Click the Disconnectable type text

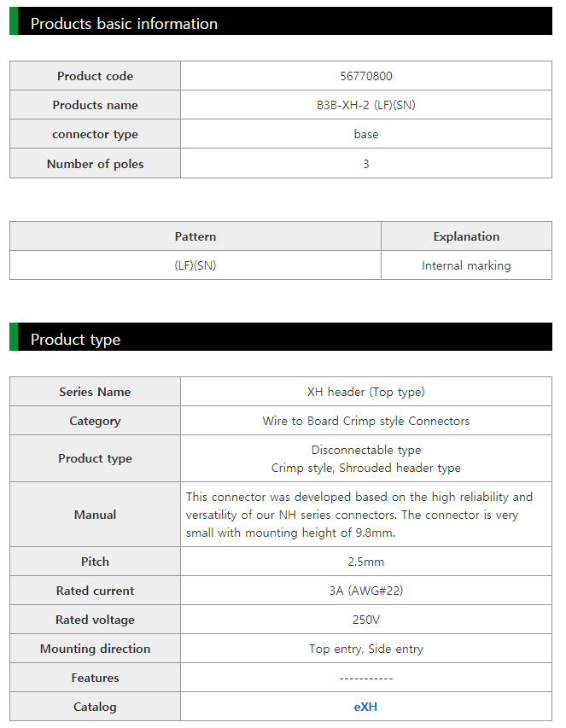click(x=365, y=450)
